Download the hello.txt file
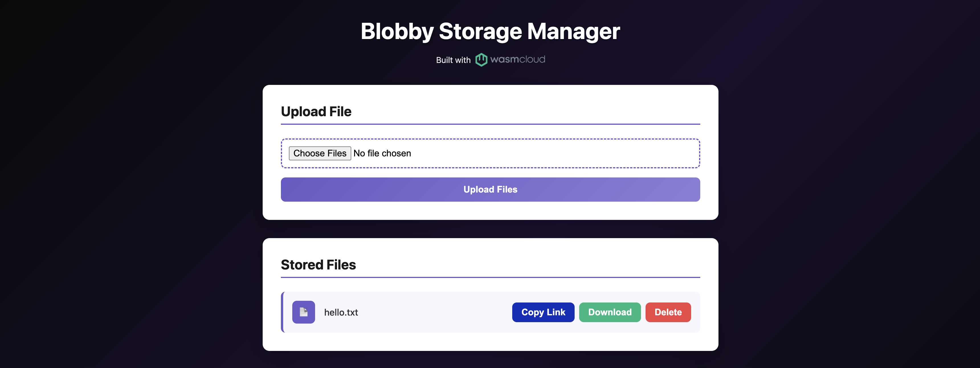The image size is (980, 368). click(609, 312)
